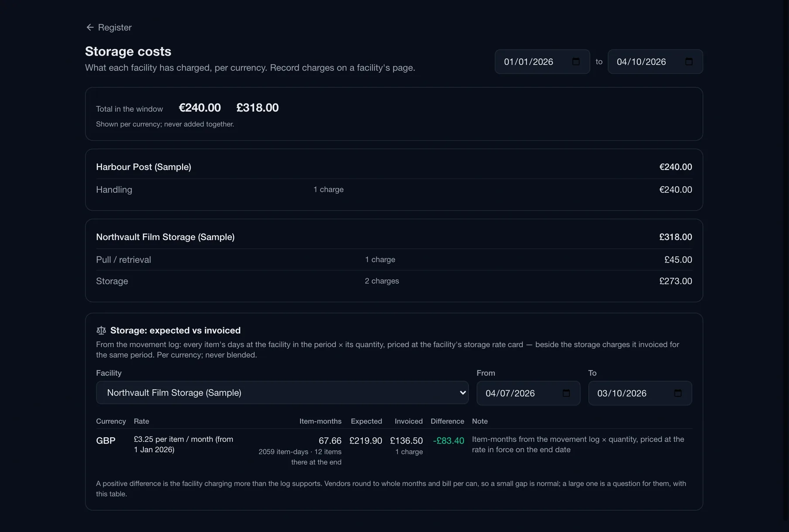Click the £136.50 invoiced value
The width and height of the screenshot is (789, 532).
(x=406, y=441)
